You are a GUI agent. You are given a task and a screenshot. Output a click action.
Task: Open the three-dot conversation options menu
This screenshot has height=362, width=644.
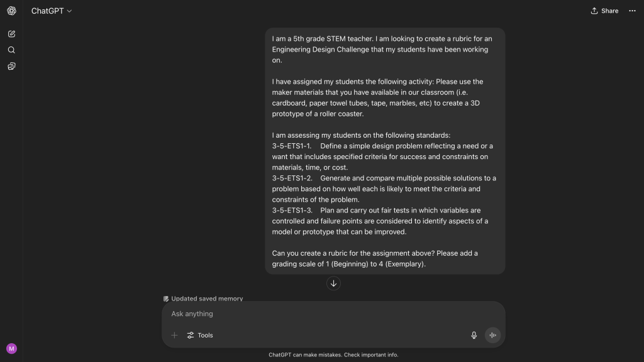[632, 11]
